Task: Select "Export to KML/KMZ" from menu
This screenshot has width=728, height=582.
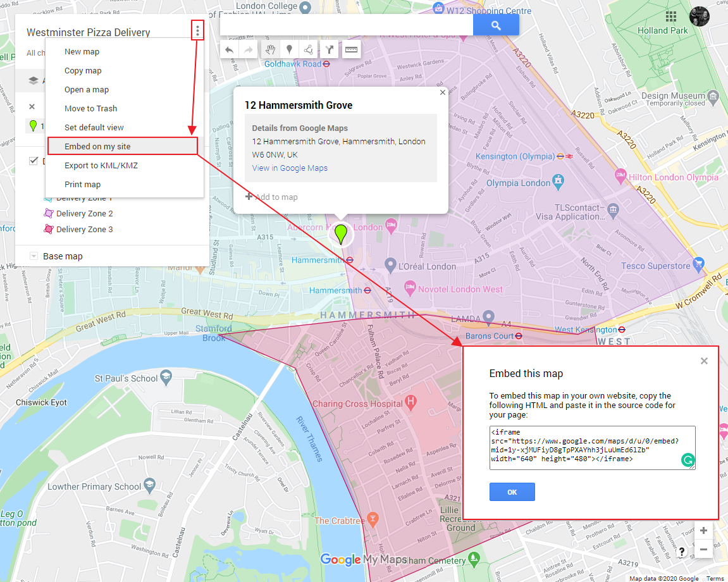Action: coord(101,165)
